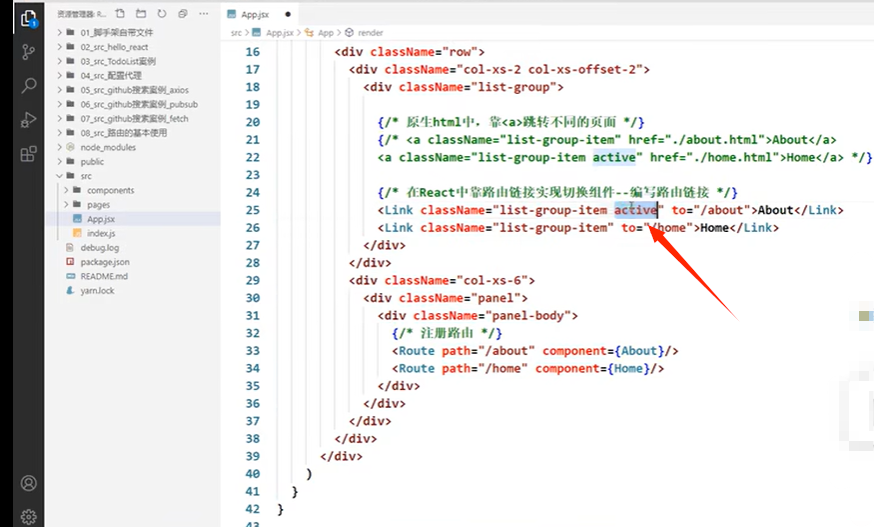Click href="./home.html" on line 22
This screenshot has height=527, width=874.
point(715,157)
